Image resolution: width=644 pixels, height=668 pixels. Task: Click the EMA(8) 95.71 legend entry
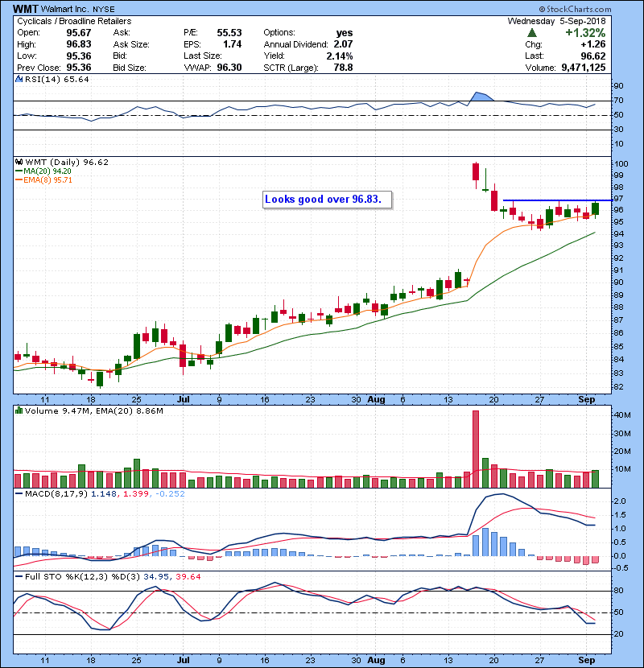point(47,179)
